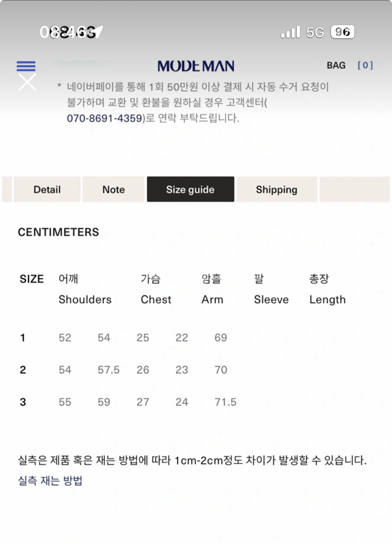Switch to the Detail tab
This screenshot has height=543, width=392.
coord(47,189)
